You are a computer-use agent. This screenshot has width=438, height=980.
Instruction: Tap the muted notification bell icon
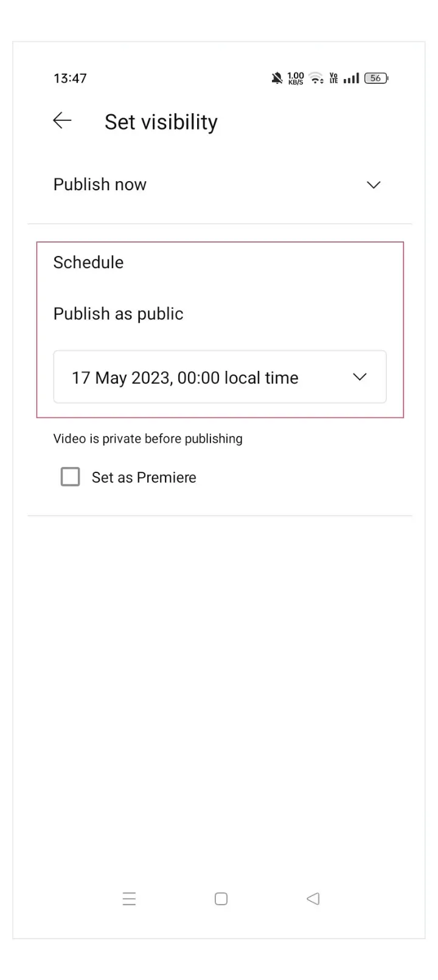[277, 78]
